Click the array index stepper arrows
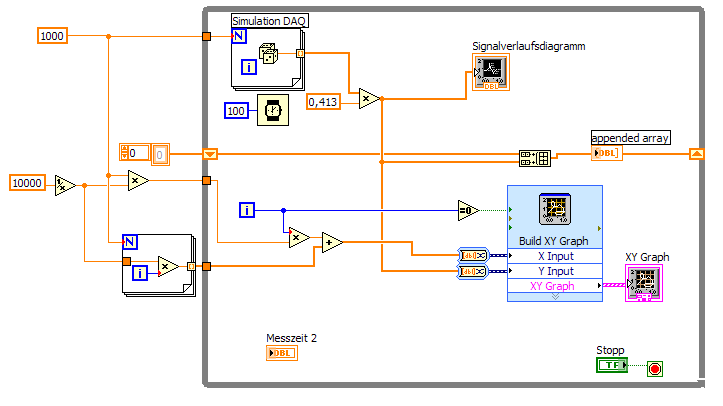723x406 pixels. [124, 153]
